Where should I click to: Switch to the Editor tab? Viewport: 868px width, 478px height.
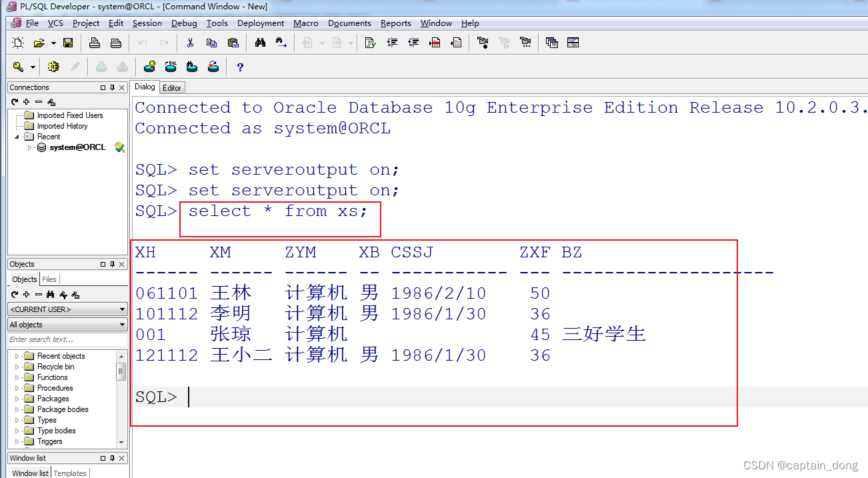[171, 87]
